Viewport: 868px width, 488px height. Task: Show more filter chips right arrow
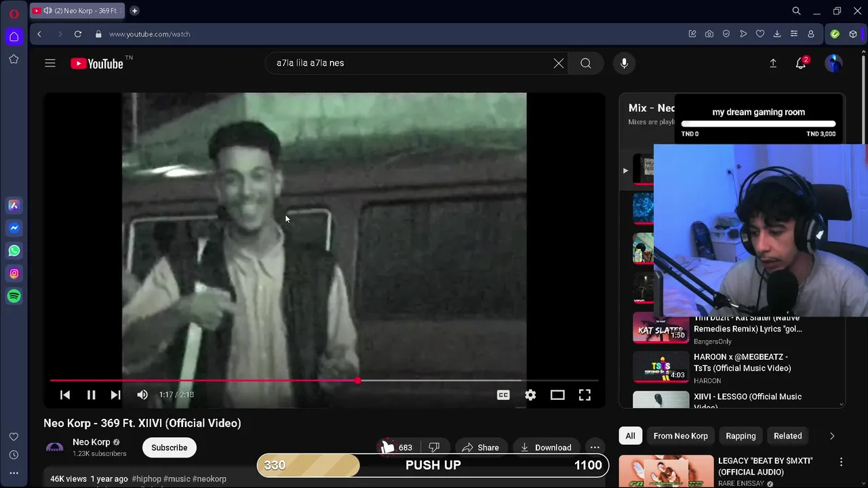[x=832, y=436]
